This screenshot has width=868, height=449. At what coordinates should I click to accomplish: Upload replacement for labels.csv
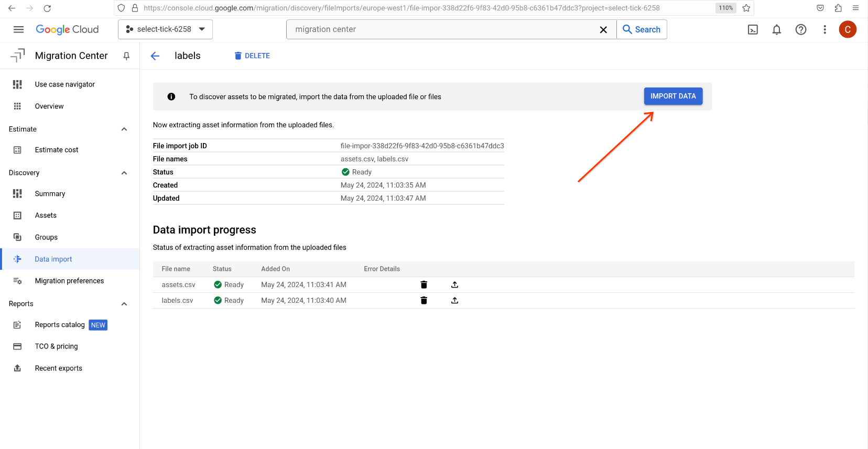click(x=454, y=300)
